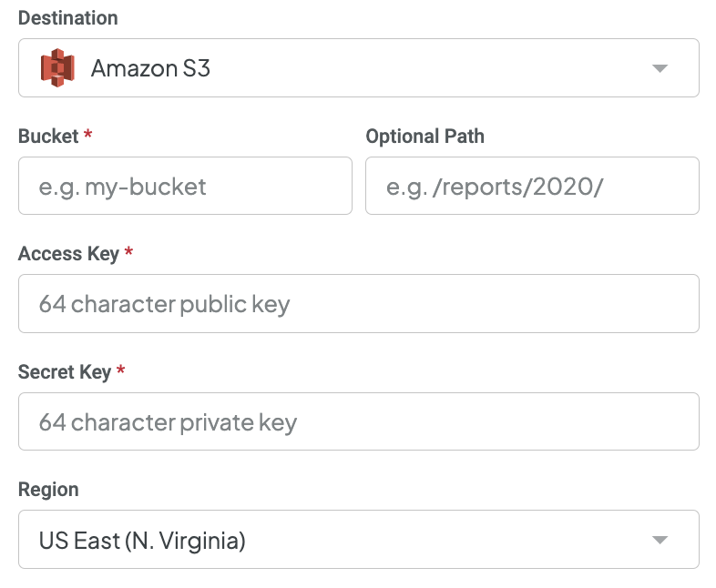Click the /reports/2020/ placeholder text
Screen dimensions: 716x588
coord(517,187)
